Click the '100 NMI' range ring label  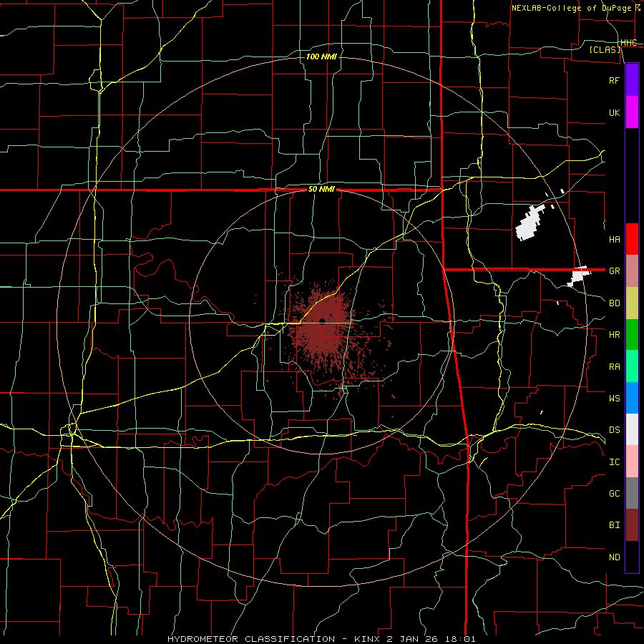pos(321,57)
